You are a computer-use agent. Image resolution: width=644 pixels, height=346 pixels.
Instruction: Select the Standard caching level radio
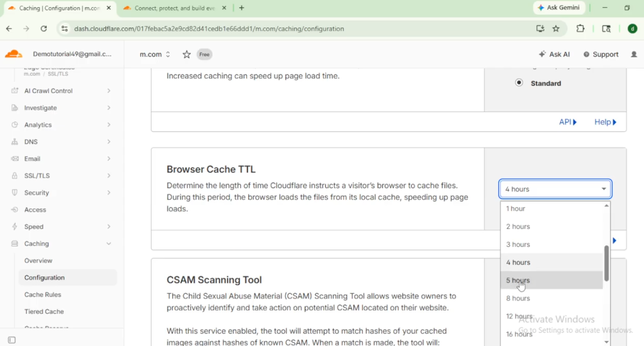(519, 83)
